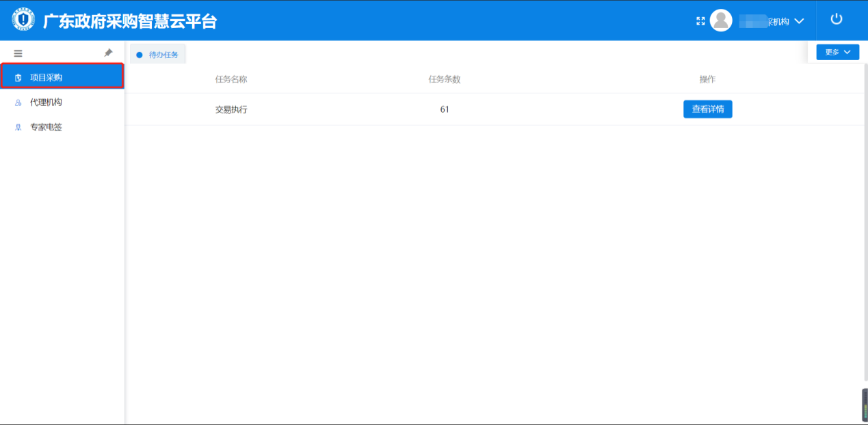
Task: Click the 交易执行 task name
Action: [231, 109]
